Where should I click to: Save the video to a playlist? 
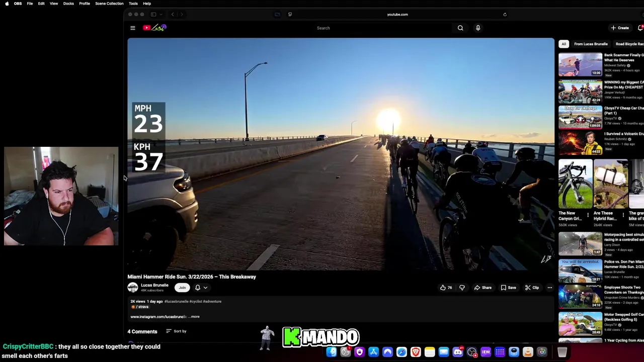pyautogui.click(x=508, y=288)
